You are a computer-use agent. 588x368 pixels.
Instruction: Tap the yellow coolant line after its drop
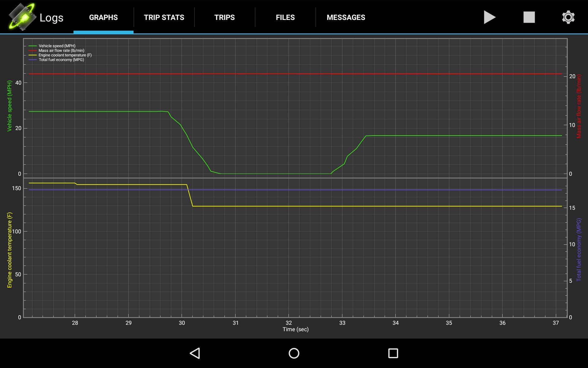377,206
